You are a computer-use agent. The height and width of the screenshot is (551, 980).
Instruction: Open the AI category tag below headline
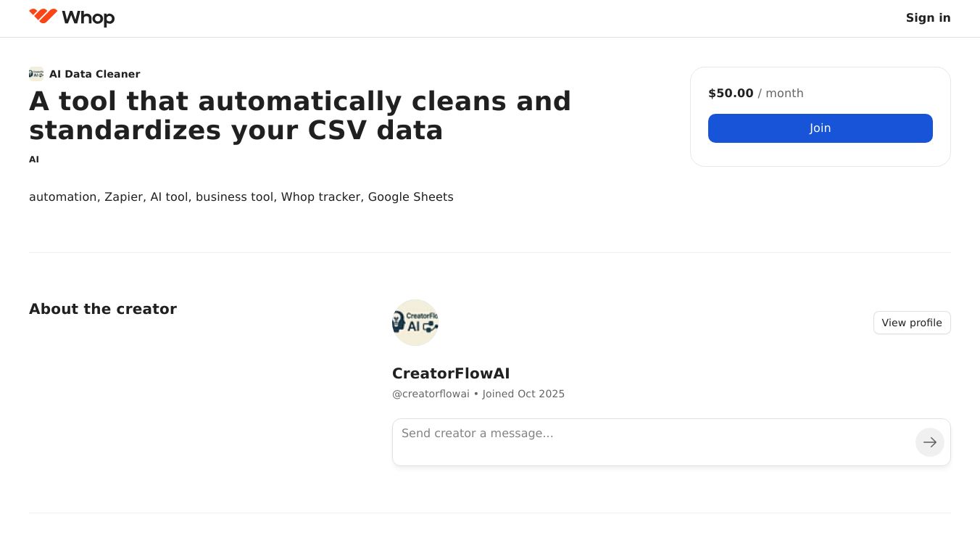(34, 159)
